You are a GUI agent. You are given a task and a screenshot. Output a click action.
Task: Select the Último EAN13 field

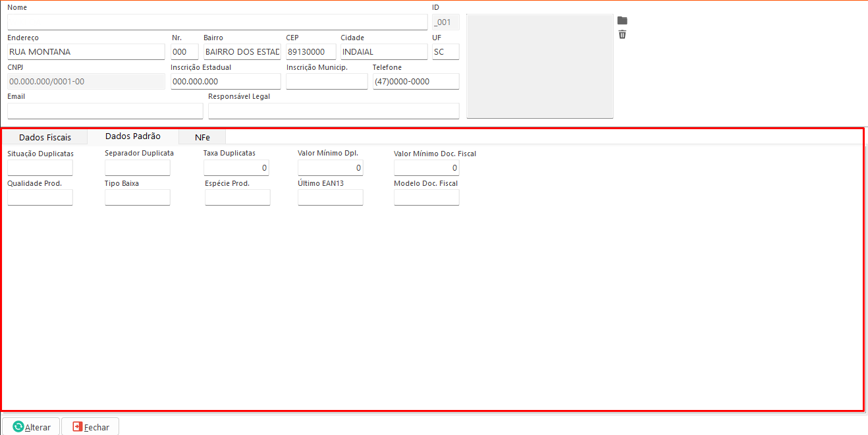(x=330, y=198)
